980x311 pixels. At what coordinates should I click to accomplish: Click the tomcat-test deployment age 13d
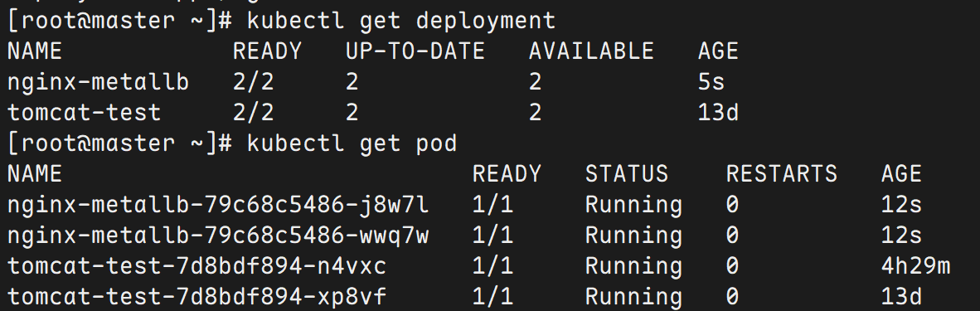pos(718,114)
